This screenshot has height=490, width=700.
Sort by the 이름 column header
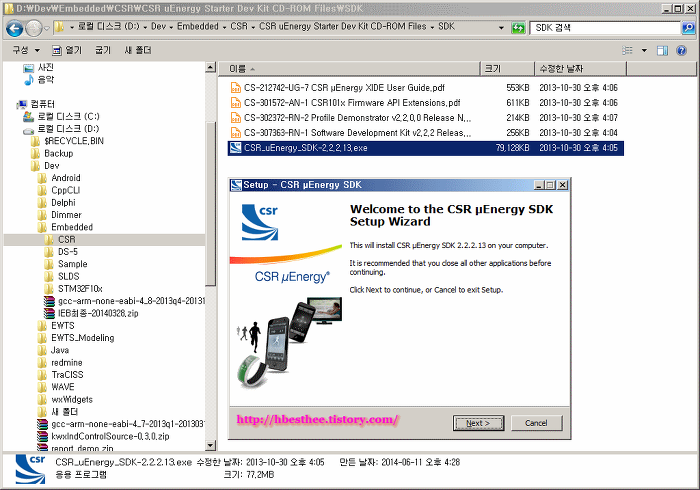click(349, 69)
